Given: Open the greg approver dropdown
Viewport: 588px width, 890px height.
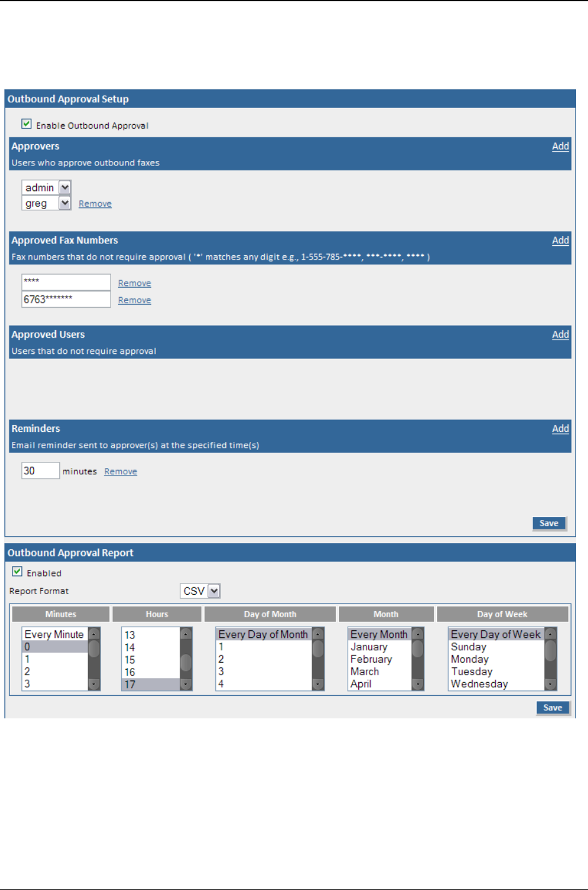Looking at the screenshot, I should click(65, 203).
